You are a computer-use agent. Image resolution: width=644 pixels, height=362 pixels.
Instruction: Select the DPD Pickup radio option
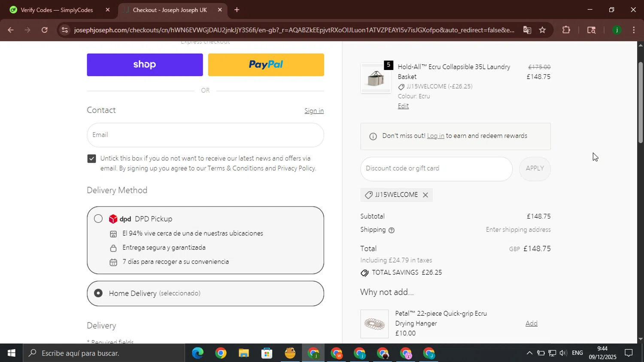click(x=98, y=219)
